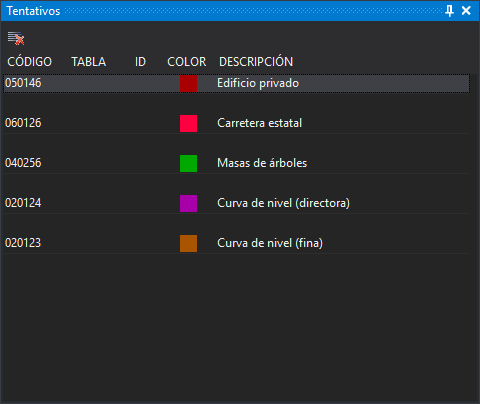Click the Curva de nivel (directora) description
This screenshot has width=480, height=404.
click(x=283, y=203)
